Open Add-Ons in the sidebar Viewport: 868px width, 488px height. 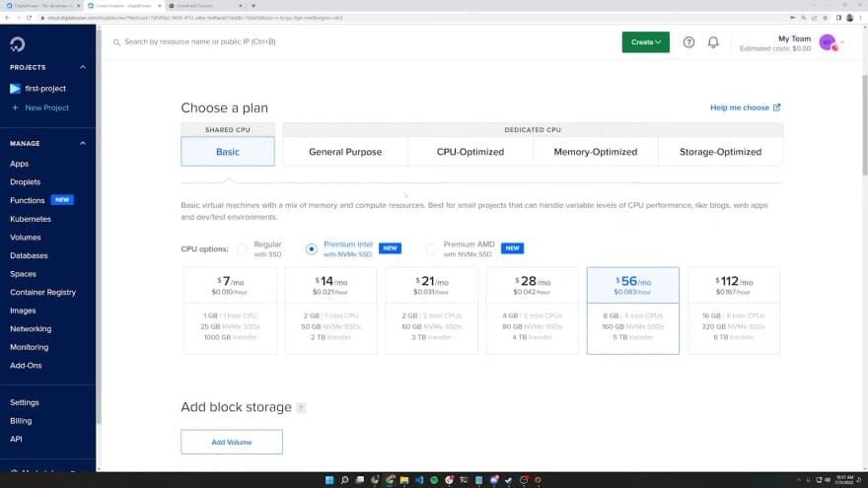pos(26,366)
